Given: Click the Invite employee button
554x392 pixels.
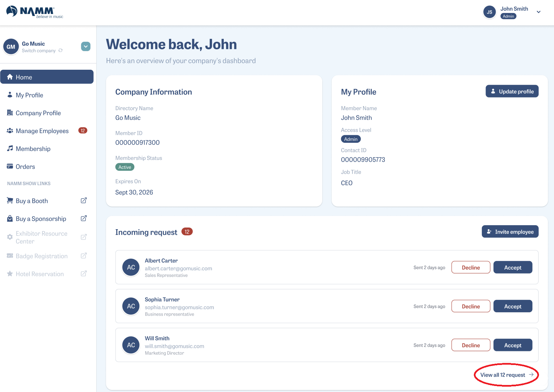Looking at the screenshot, I should coord(510,232).
